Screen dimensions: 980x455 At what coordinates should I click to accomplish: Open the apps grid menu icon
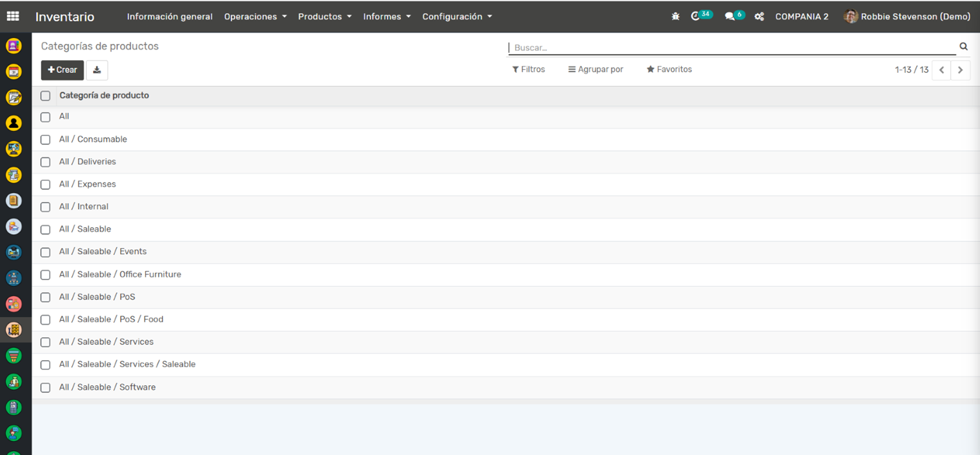coord(13,17)
